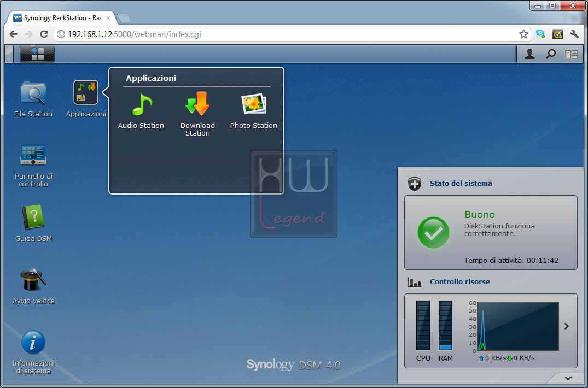Open the user account menu icon
The height and width of the screenshot is (388, 588).
[x=529, y=54]
